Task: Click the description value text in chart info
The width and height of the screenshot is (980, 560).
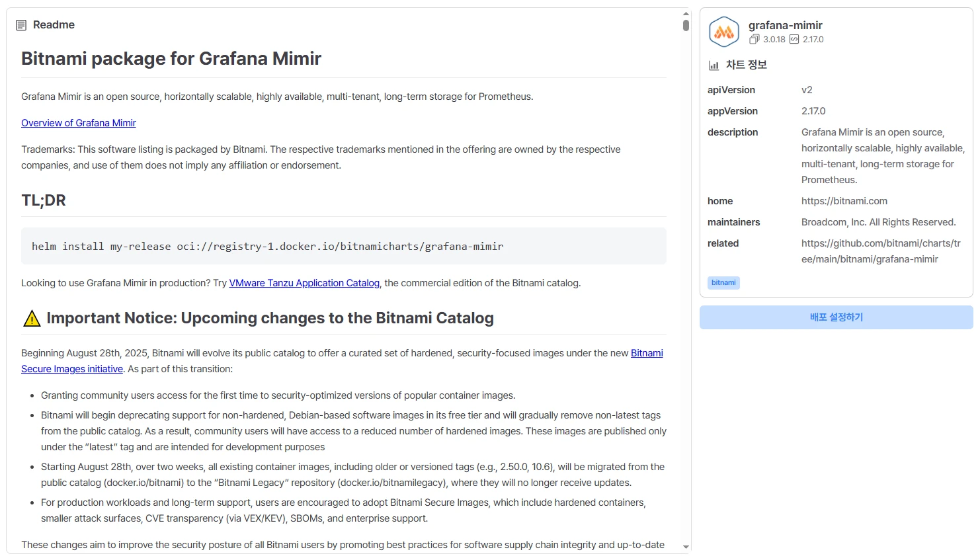Action: point(883,156)
